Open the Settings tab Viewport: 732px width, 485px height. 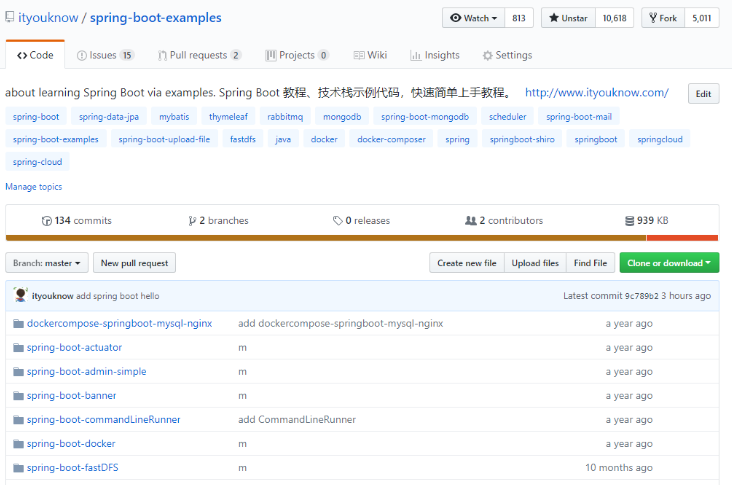click(x=507, y=55)
